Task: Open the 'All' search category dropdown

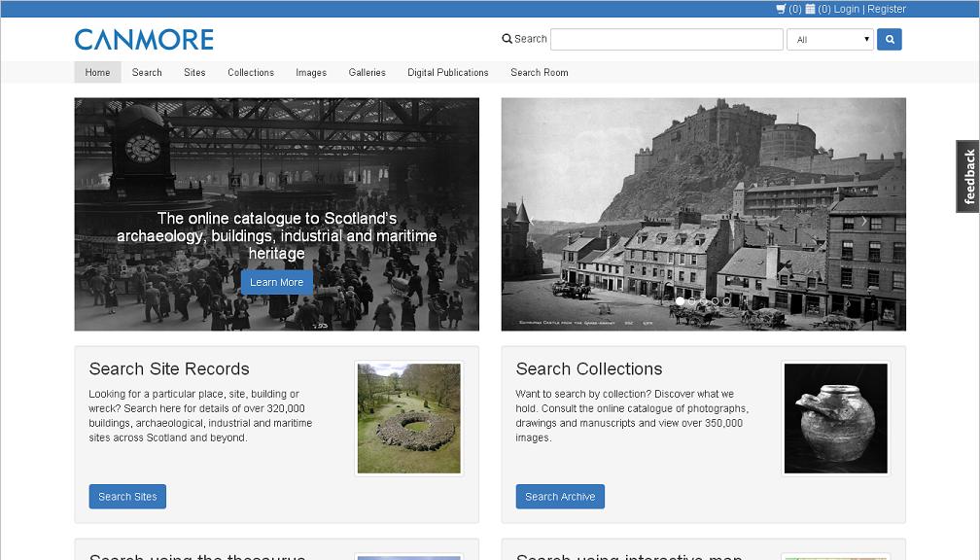Action: (x=829, y=39)
